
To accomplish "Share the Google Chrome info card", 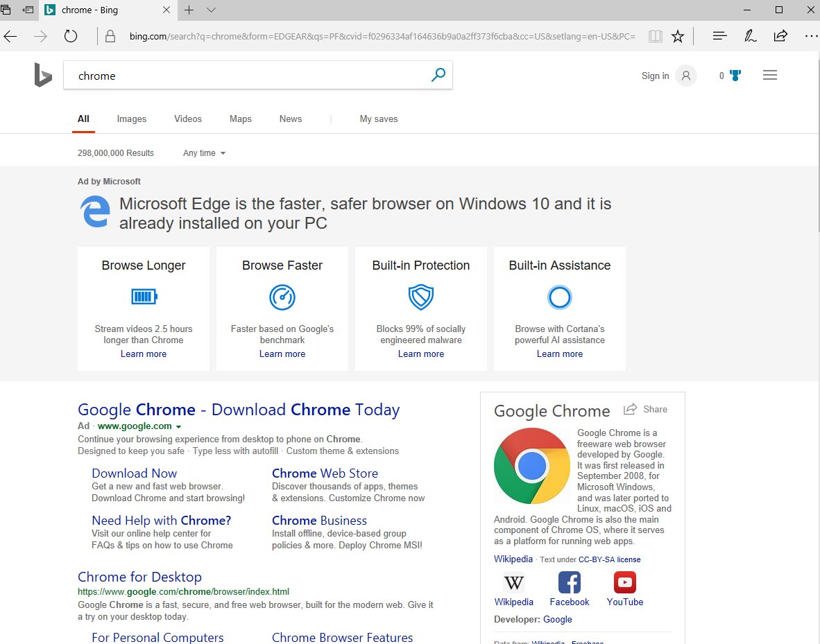I will [646, 409].
